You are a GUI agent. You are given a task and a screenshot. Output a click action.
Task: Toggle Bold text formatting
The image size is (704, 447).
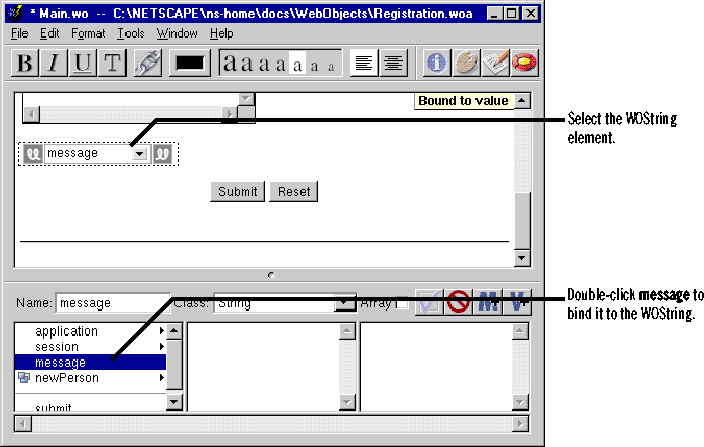pyautogui.click(x=26, y=63)
